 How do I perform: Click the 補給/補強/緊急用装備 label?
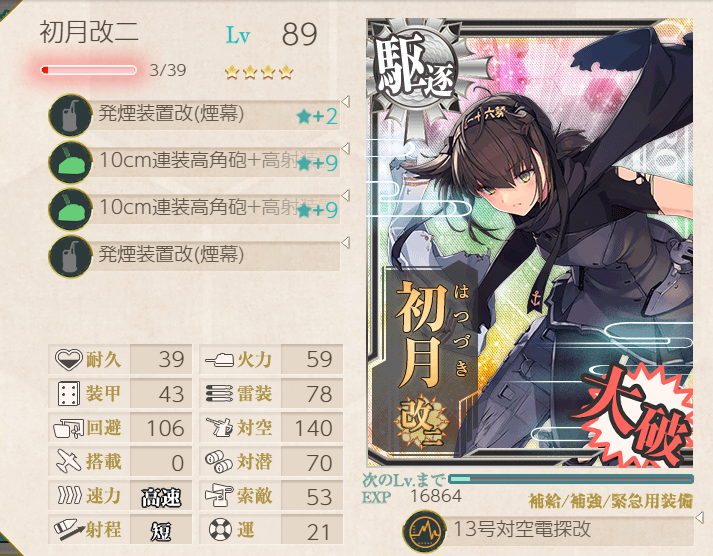click(611, 501)
